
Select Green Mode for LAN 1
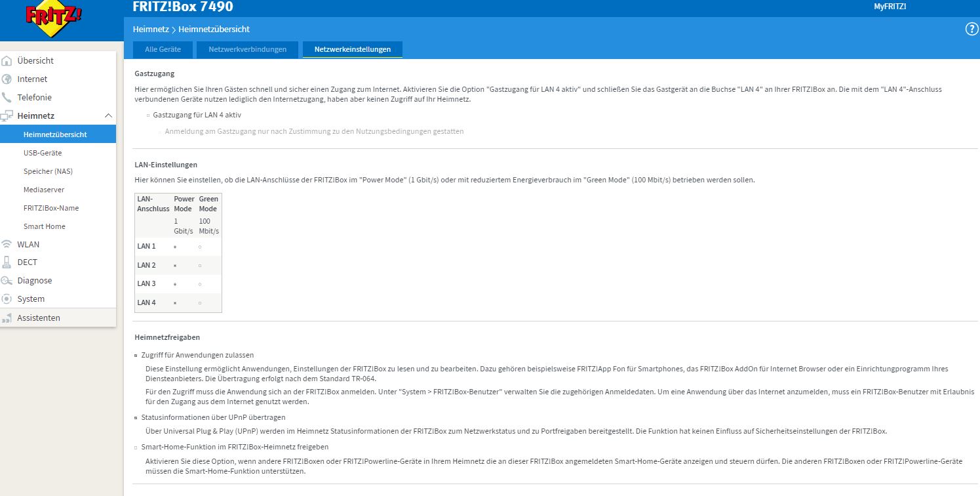click(x=200, y=247)
